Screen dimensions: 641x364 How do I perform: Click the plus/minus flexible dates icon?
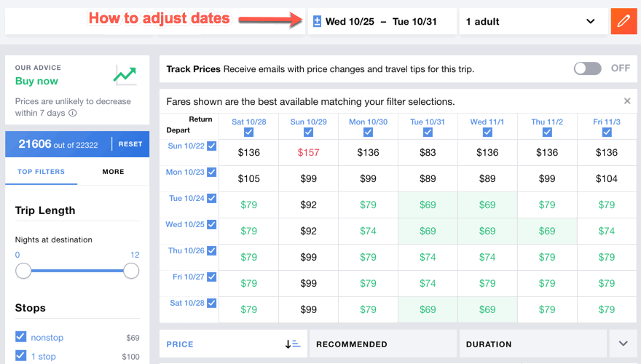point(317,22)
